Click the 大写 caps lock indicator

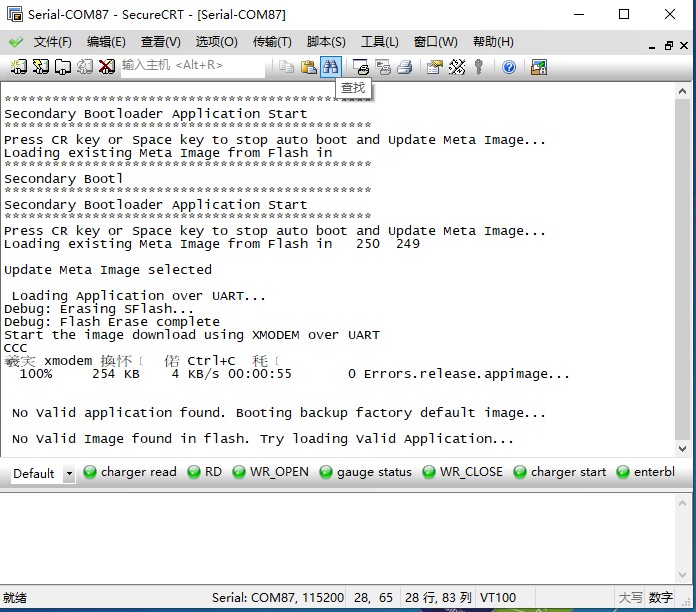[x=630, y=598]
